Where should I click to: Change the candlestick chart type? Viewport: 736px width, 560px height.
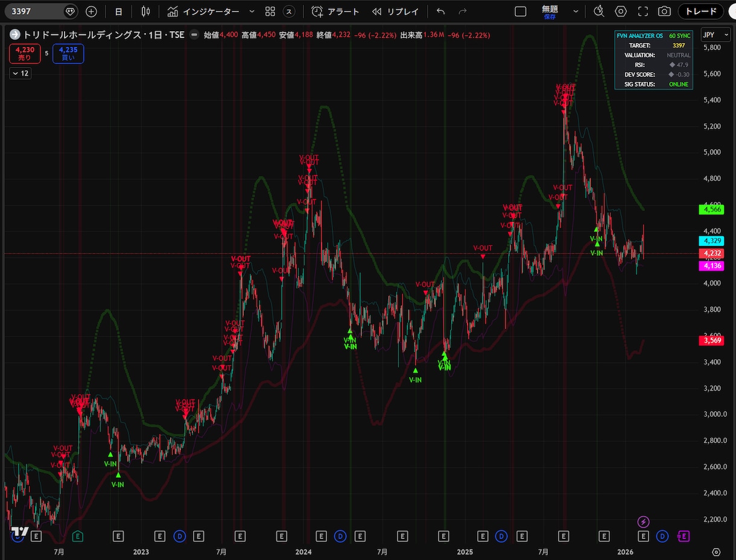pos(145,11)
